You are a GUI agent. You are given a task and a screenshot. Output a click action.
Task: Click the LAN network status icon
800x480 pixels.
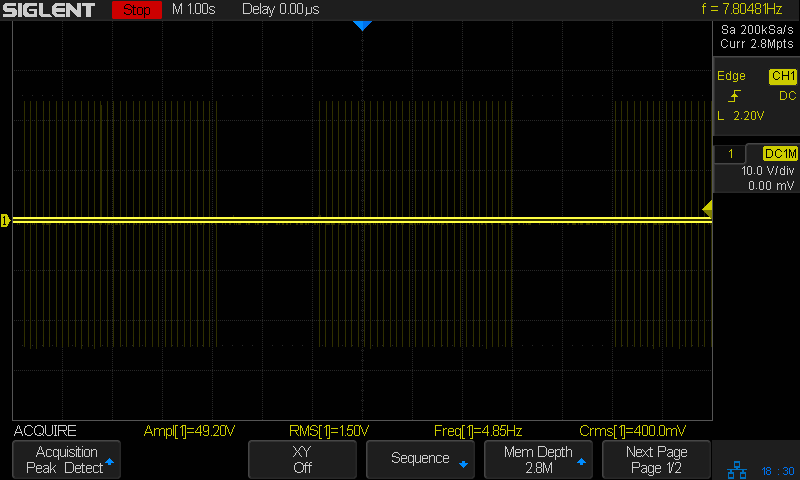click(x=738, y=468)
